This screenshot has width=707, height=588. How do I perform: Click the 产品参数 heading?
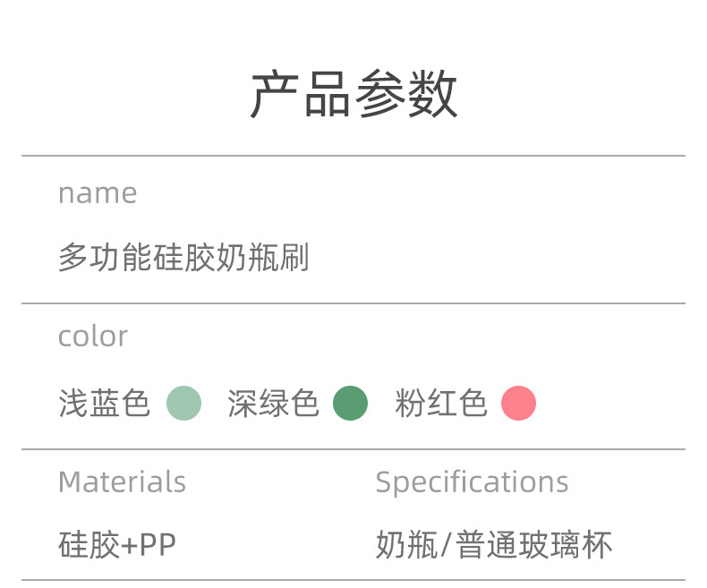tap(353, 95)
